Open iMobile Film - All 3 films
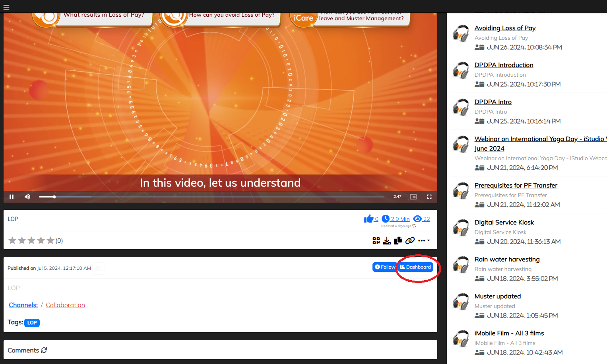The height and width of the screenshot is (364, 607). (x=509, y=333)
